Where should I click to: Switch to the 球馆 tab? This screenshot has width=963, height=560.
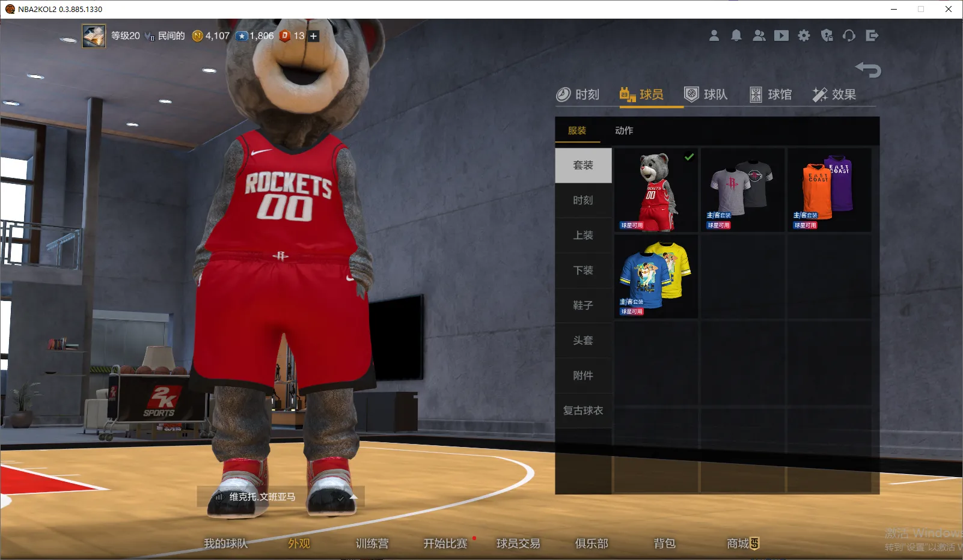coord(770,94)
